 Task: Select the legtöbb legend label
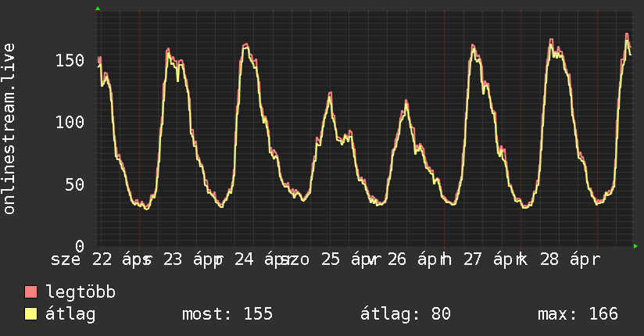coord(80,292)
